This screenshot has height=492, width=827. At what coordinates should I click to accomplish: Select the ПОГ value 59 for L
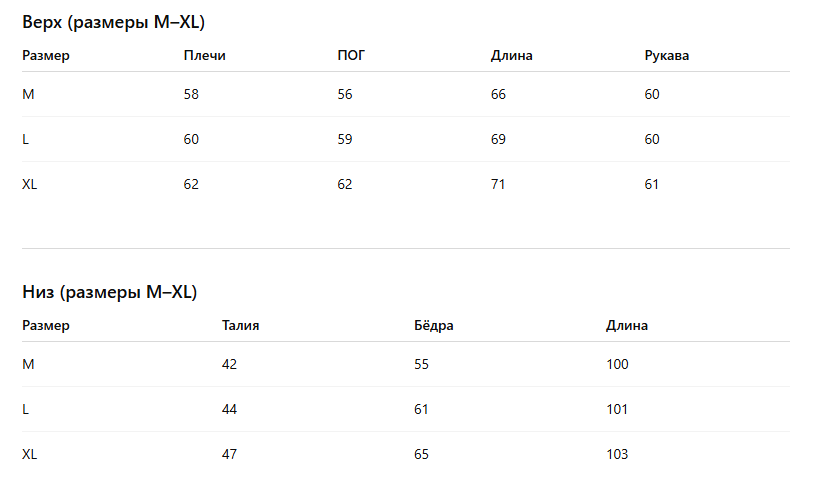point(345,139)
